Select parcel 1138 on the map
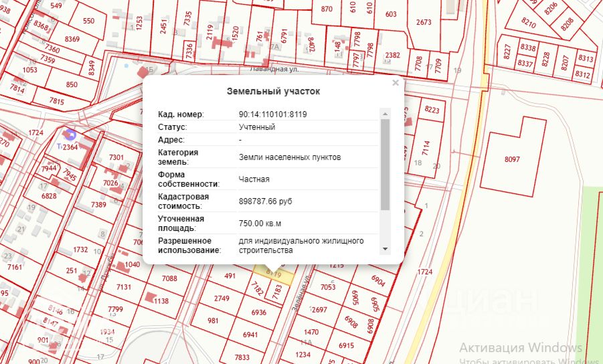This screenshot has width=603, height=364. click(x=161, y=301)
